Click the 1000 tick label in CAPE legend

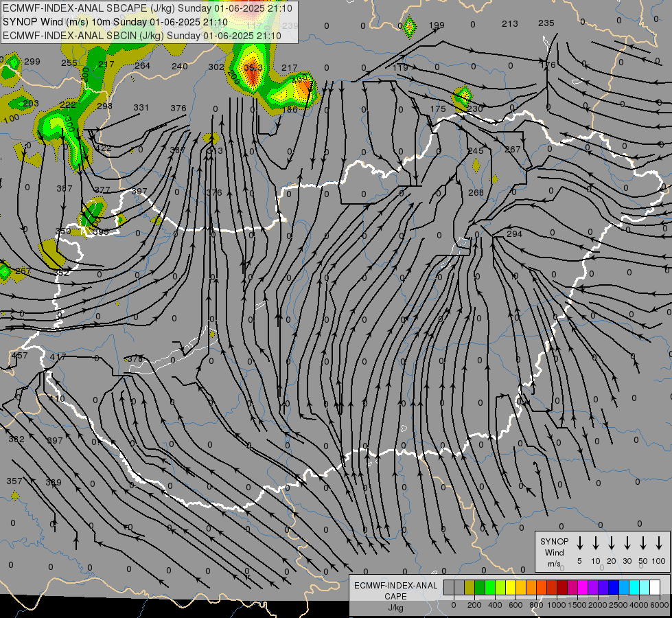pyautogui.click(x=556, y=605)
